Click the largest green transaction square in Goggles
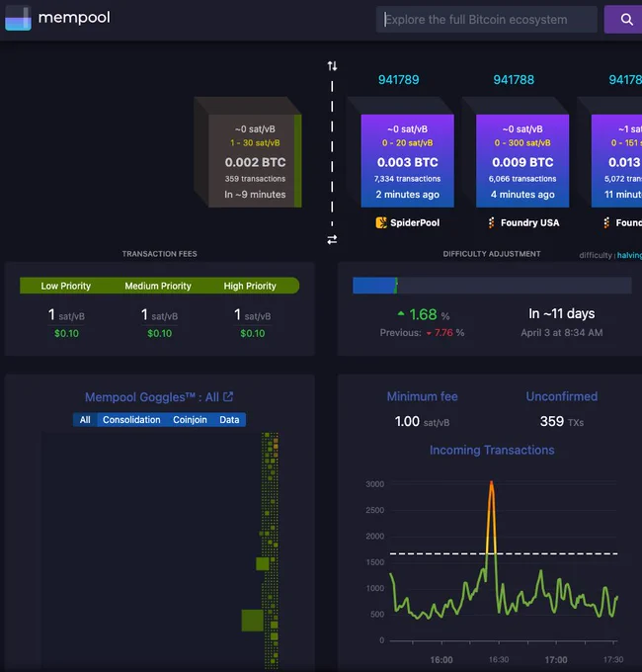This screenshot has height=672, width=642. [x=252, y=621]
